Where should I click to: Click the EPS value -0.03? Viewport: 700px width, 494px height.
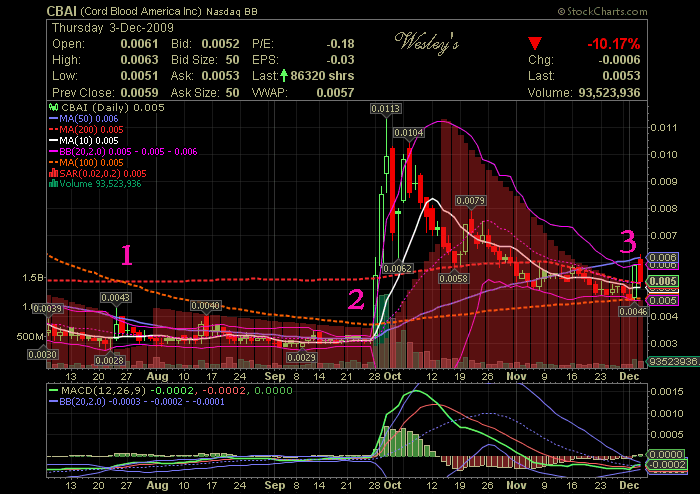340,60
